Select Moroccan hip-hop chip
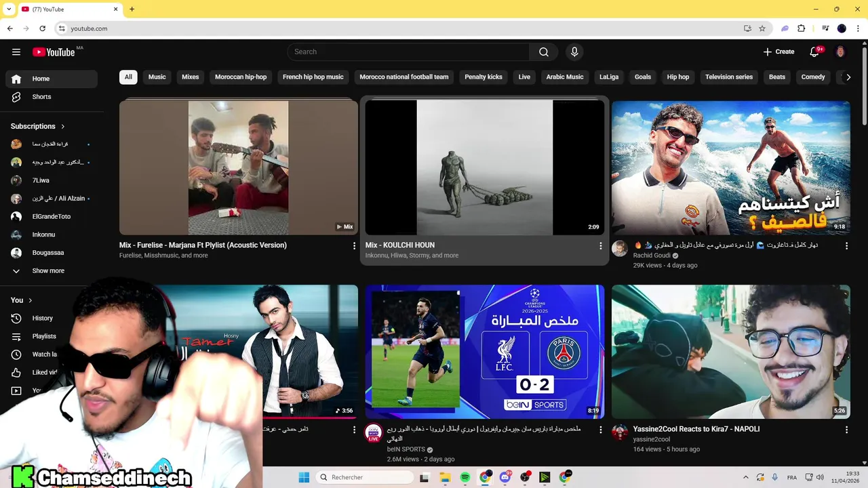The height and width of the screenshot is (488, 868). coord(241,77)
